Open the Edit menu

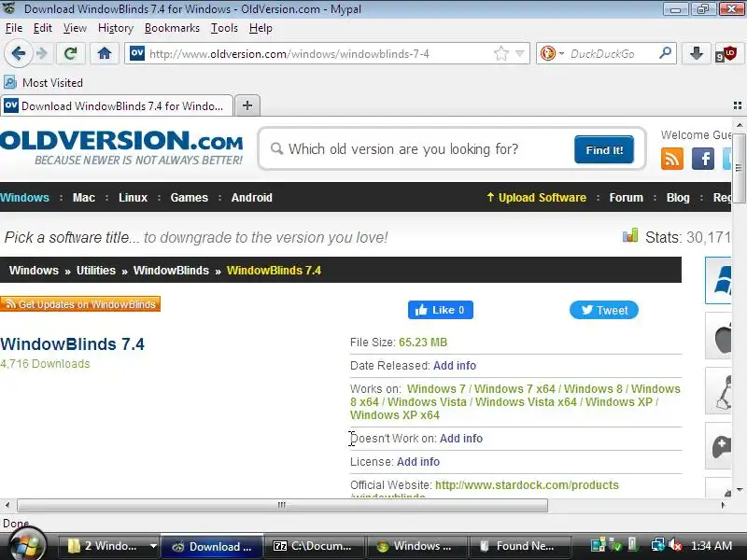[42, 28]
